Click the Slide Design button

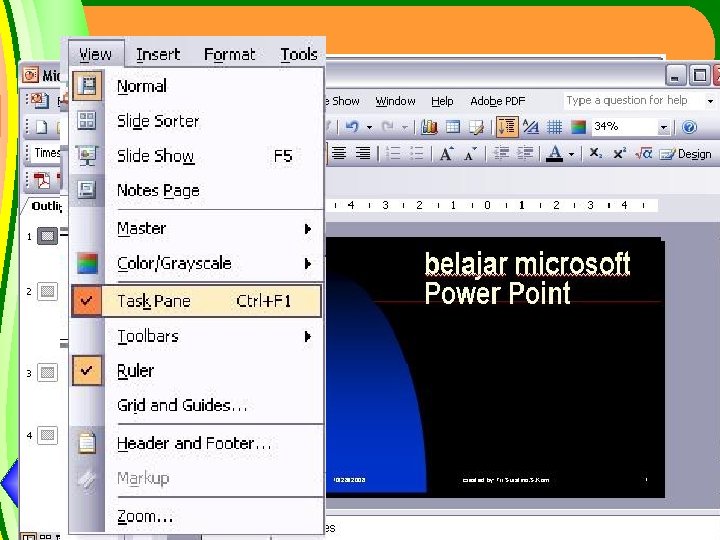tap(686, 154)
